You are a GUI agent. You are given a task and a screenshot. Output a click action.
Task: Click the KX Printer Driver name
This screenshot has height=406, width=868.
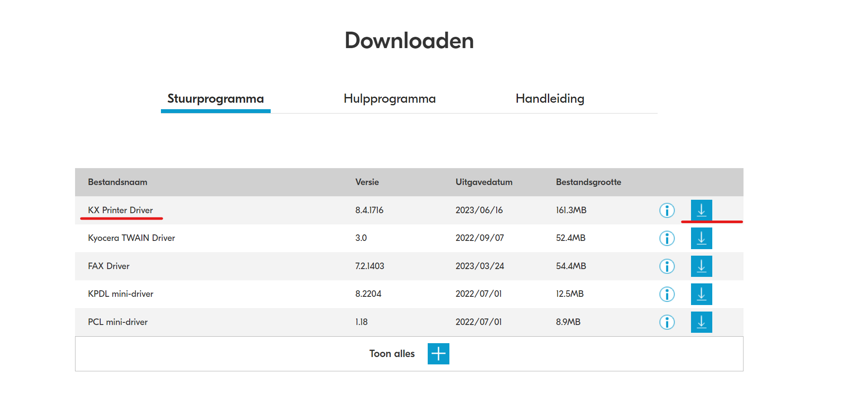(x=120, y=210)
